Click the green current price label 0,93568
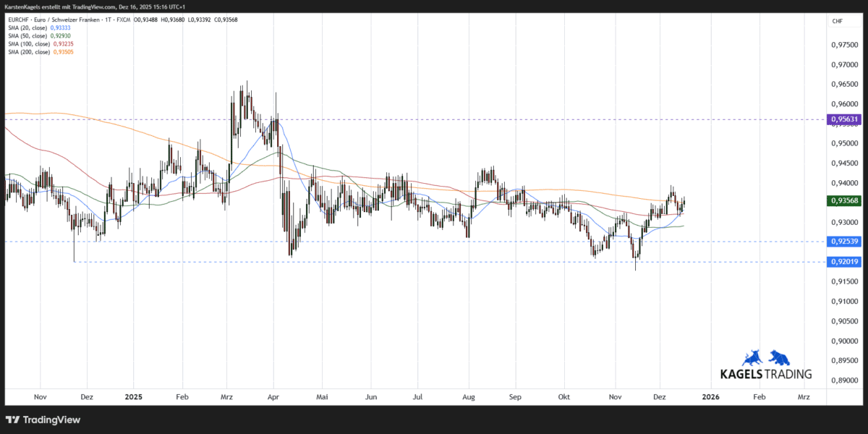 tap(843, 200)
